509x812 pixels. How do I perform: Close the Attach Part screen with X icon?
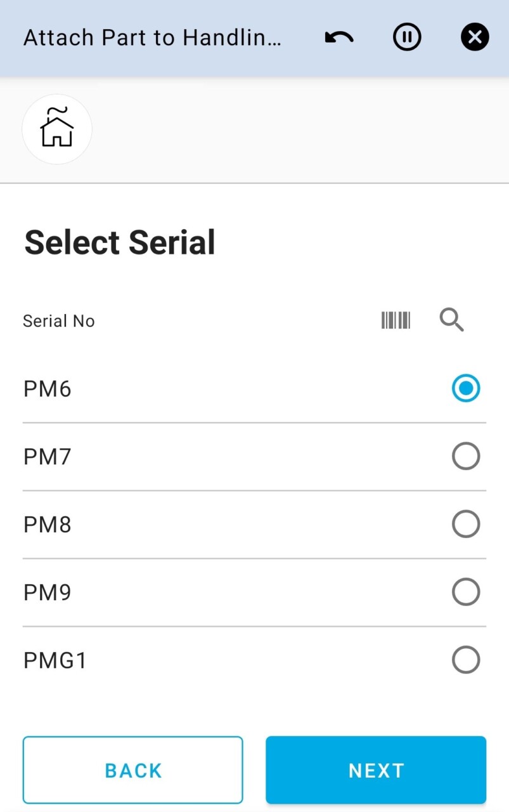pyautogui.click(x=475, y=38)
